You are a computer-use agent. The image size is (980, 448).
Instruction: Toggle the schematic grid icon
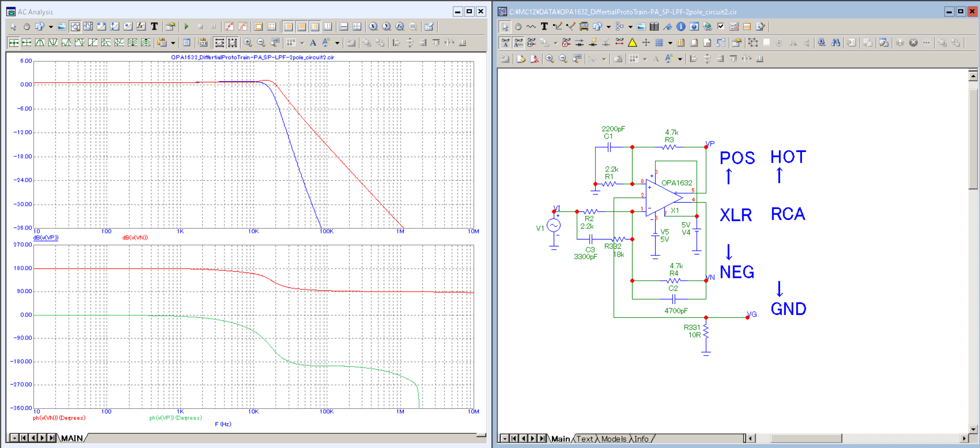659,43
